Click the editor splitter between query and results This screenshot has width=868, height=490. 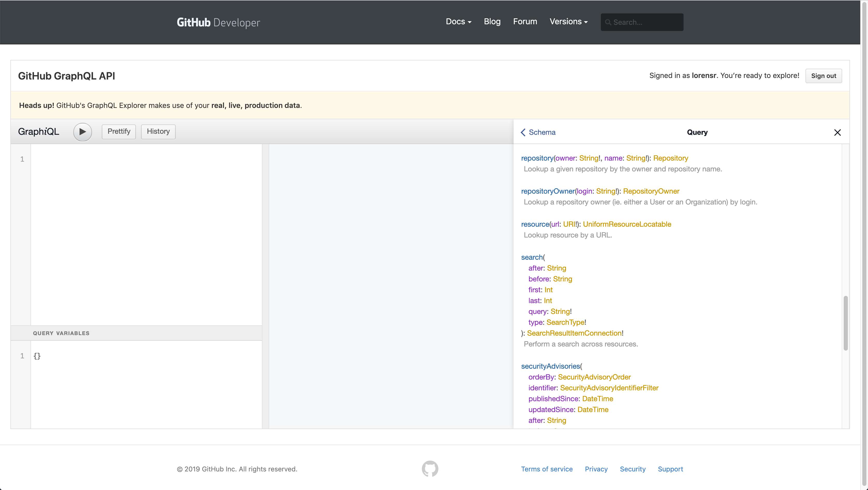tap(266, 286)
